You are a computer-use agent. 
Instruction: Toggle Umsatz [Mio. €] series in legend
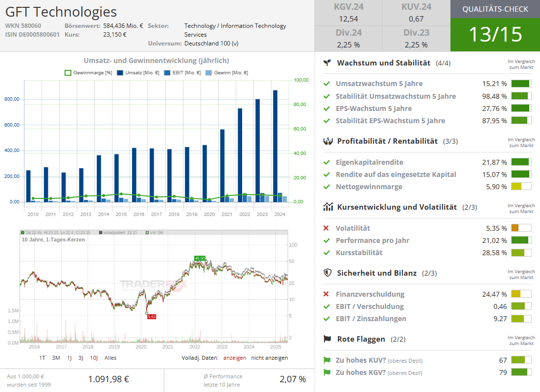(x=138, y=73)
